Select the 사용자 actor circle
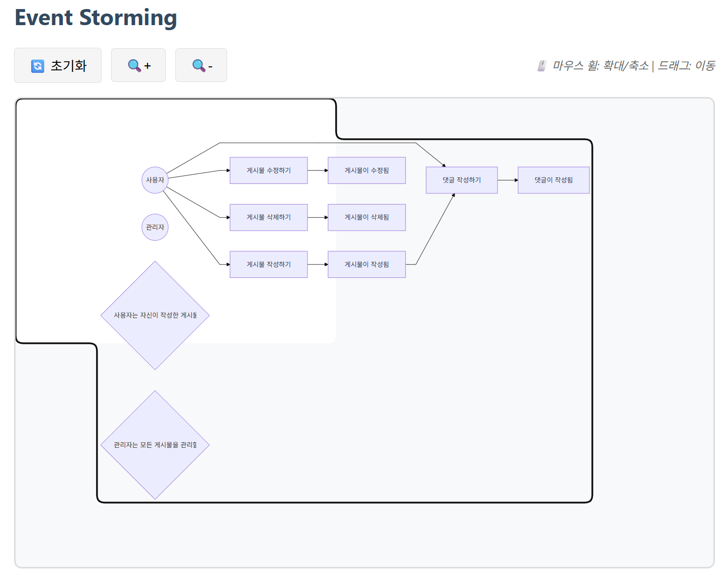This screenshot has height=579, width=728. (x=155, y=180)
